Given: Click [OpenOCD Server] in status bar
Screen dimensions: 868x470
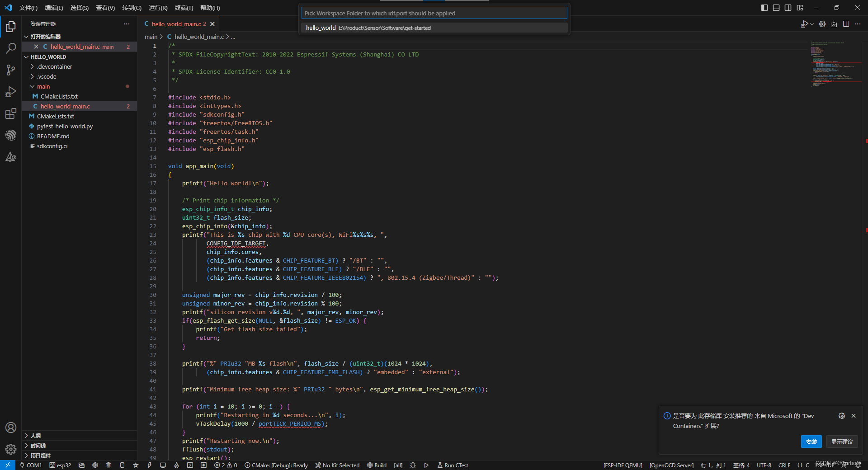Looking at the screenshot, I should point(671,465).
